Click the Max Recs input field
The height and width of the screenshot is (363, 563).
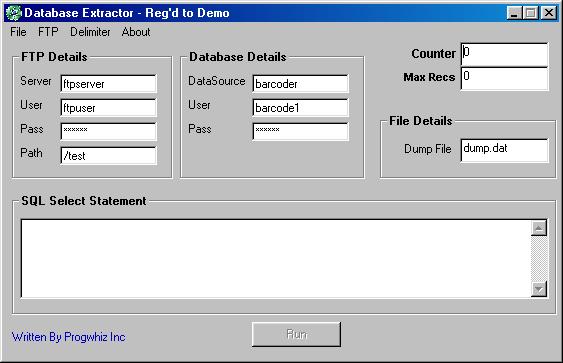(504, 78)
